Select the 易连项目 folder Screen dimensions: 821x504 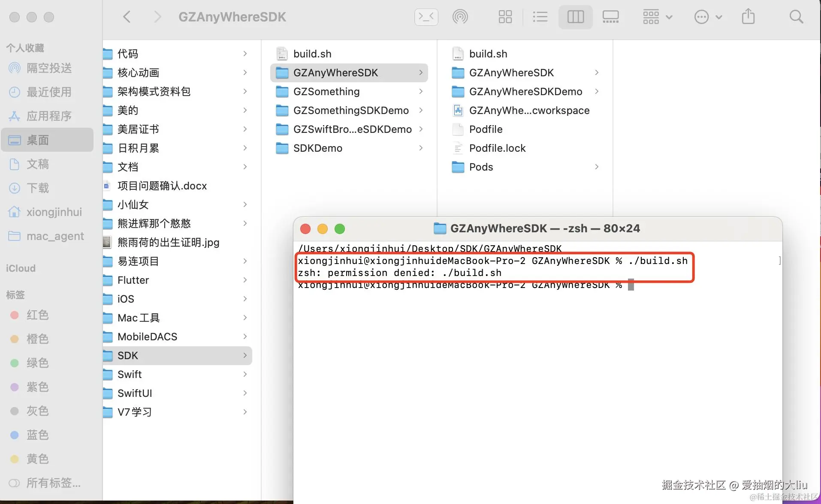pos(177,261)
